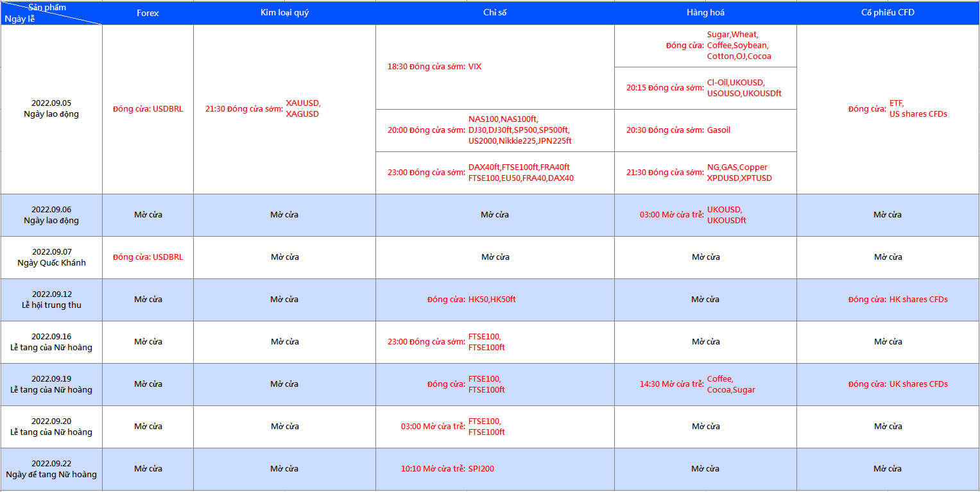
Task: Select the 2022.09.05 Ngày lao động date cell
Action: pyautogui.click(x=51, y=109)
